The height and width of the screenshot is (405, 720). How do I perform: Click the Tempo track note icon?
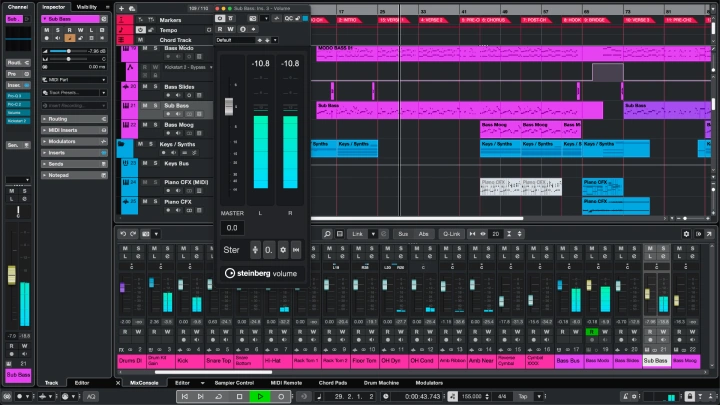pyautogui.click(x=121, y=30)
